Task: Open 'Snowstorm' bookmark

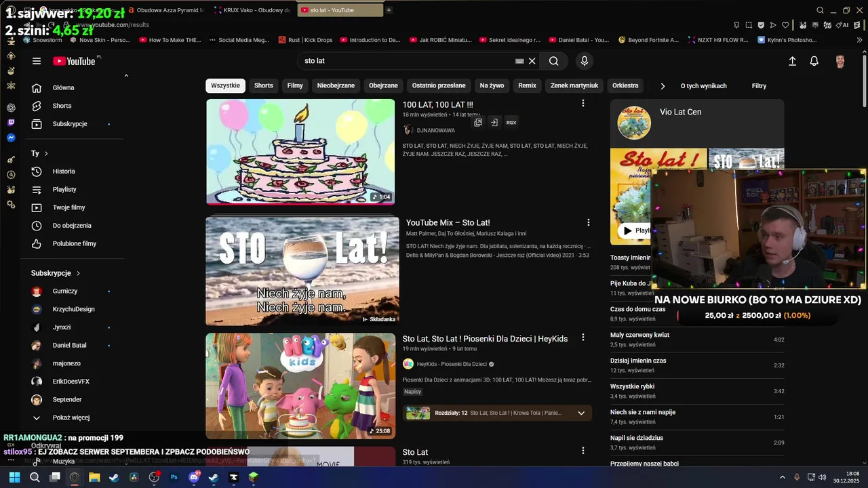Action: 43,40
